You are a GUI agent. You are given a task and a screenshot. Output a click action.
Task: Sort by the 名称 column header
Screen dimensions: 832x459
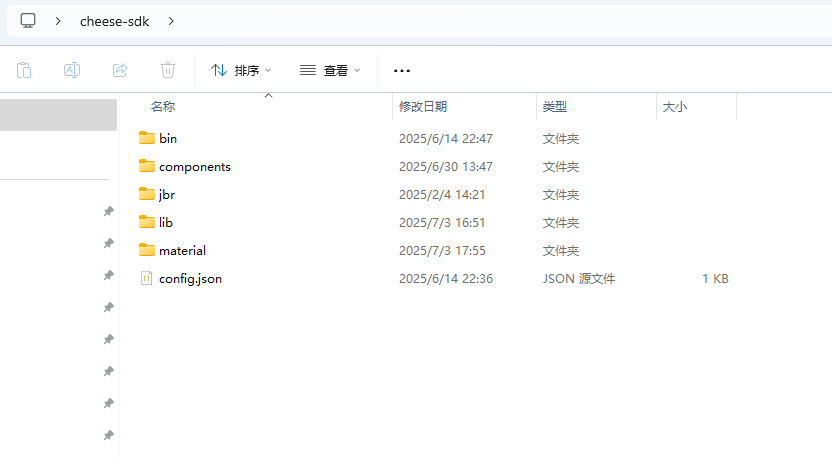tap(163, 107)
